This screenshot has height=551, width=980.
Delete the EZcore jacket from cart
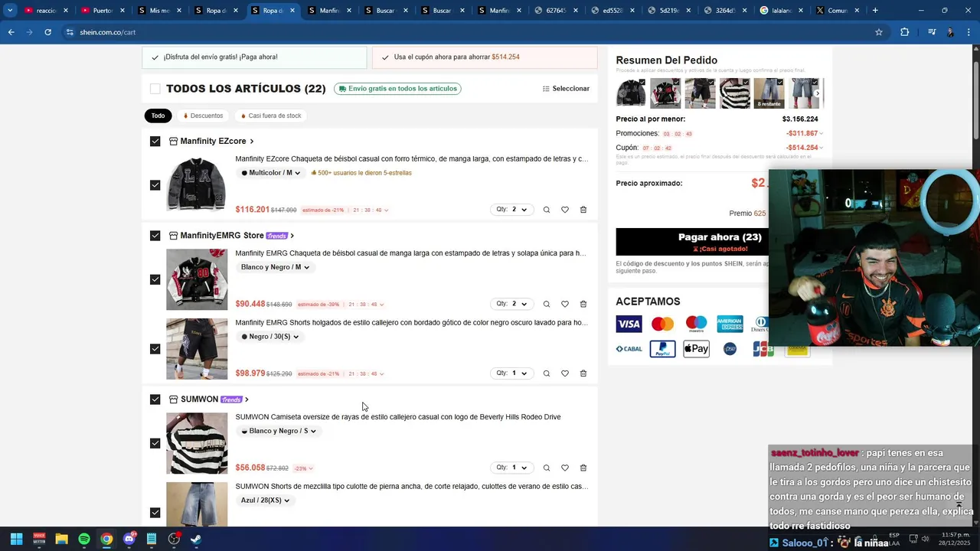[x=583, y=210]
